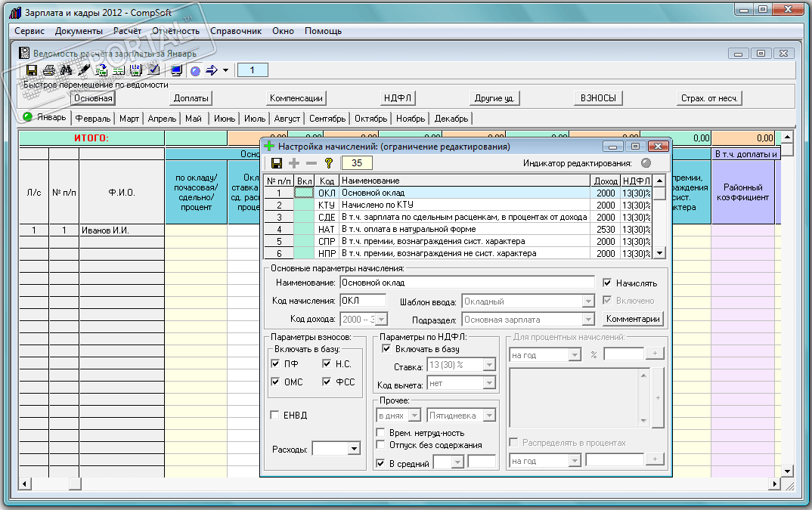
Task: Click the computer monitor icon
Action: point(177,70)
